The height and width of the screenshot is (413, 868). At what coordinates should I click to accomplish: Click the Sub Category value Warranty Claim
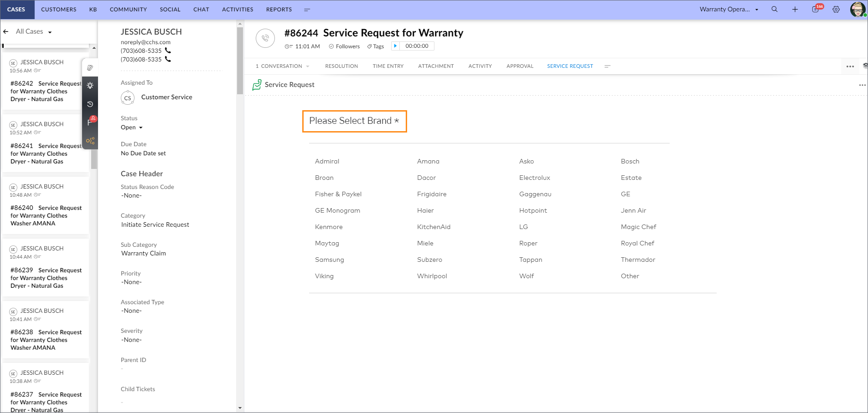(144, 253)
